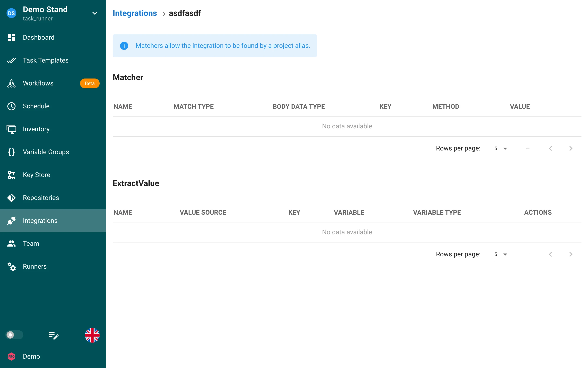The width and height of the screenshot is (588, 368).
Task: Go to next page in ExtractValue table
Action: pos(571,254)
